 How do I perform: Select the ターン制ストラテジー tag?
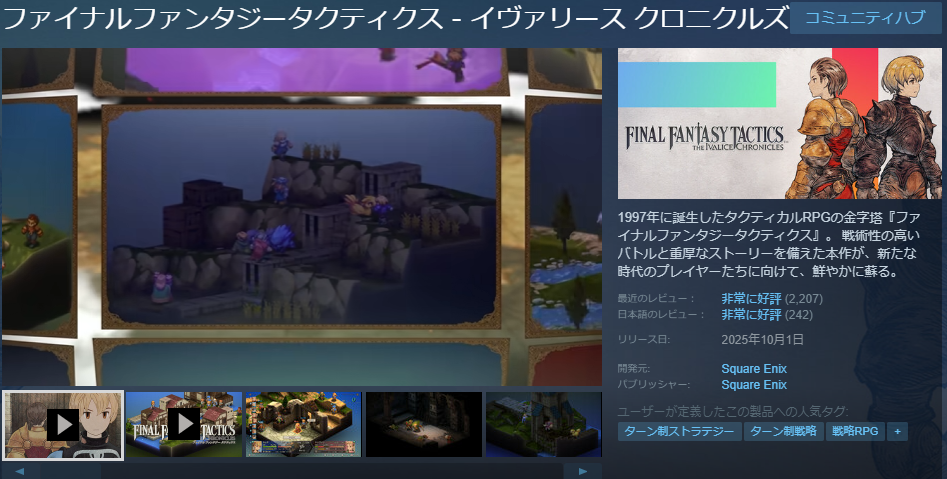[x=680, y=432]
